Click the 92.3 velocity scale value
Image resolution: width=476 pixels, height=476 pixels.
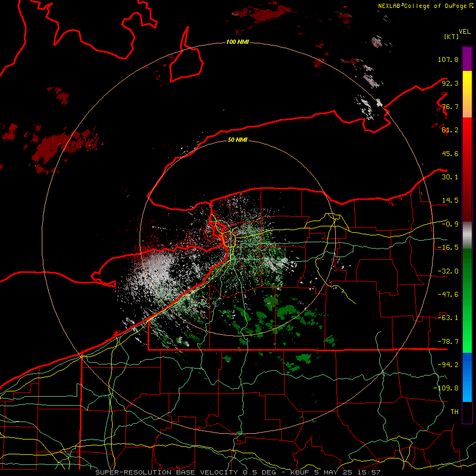[x=450, y=83]
